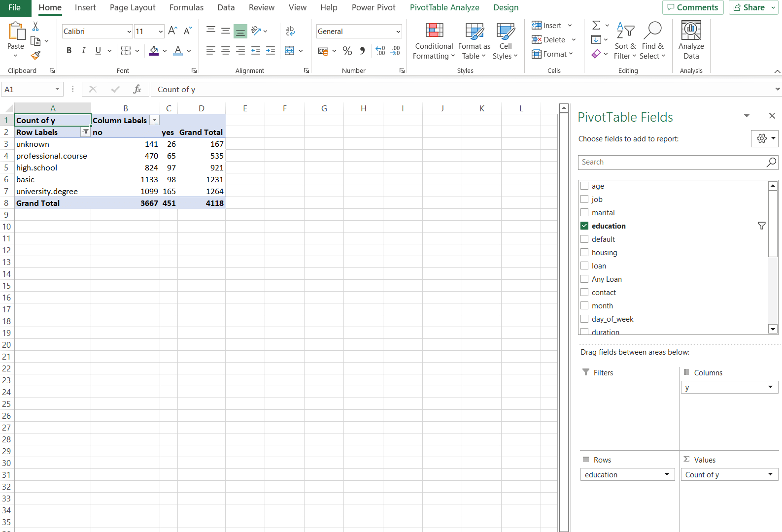Check the job field checkbox
This screenshot has height=532, width=782.
point(584,199)
